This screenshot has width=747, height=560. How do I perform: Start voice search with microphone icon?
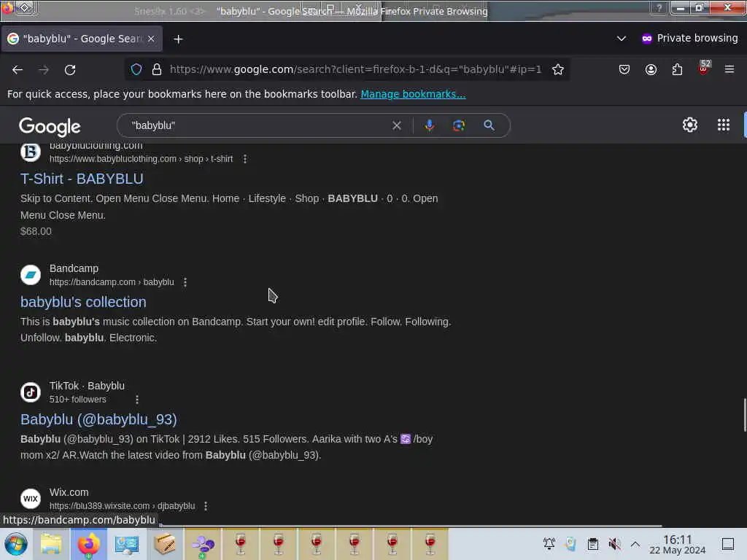click(x=429, y=125)
